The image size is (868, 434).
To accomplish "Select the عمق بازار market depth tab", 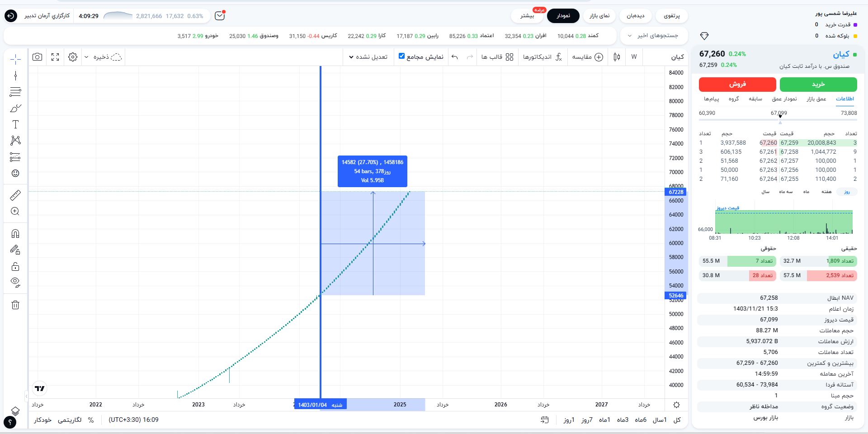I will pyautogui.click(x=816, y=99).
